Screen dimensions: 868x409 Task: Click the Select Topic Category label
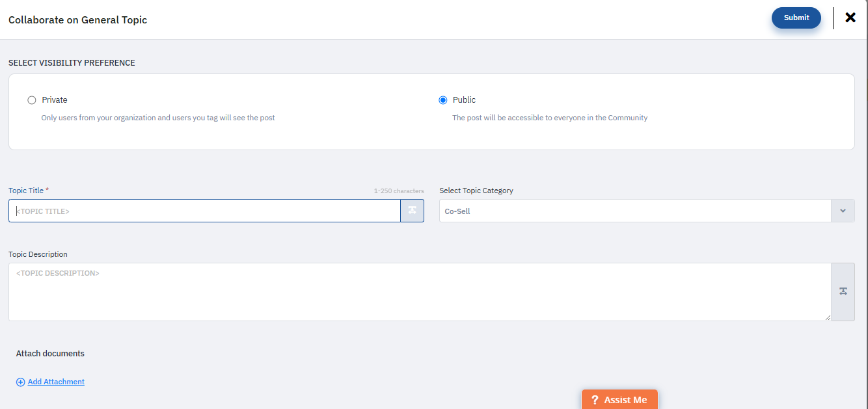476,191
